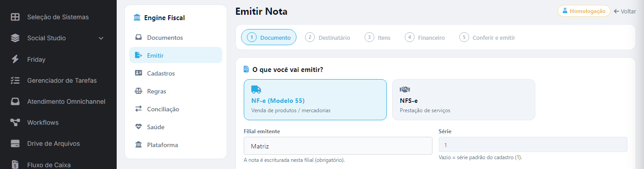Click the Gerenciador de Tarefas checklist icon
644x169 pixels.
(15, 80)
